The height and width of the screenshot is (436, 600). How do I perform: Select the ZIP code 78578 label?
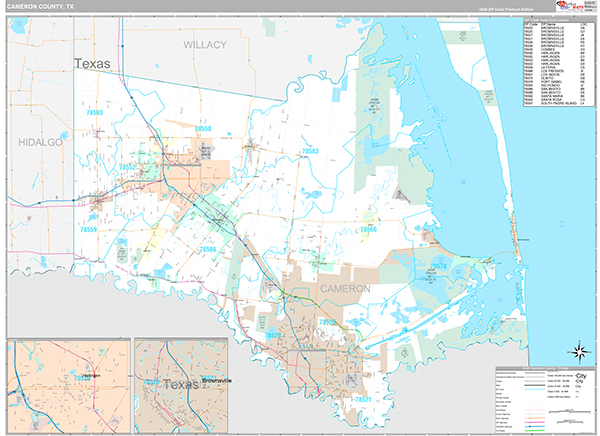click(x=438, y=266)
